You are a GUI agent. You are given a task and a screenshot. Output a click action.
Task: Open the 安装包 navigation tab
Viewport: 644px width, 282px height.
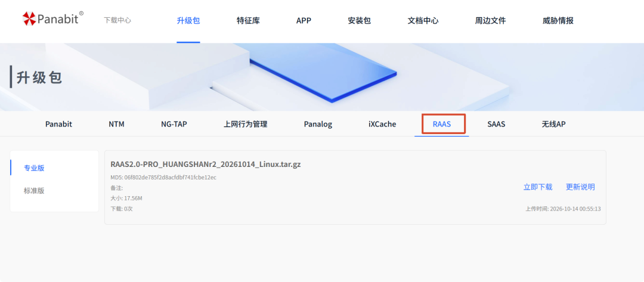359,20
